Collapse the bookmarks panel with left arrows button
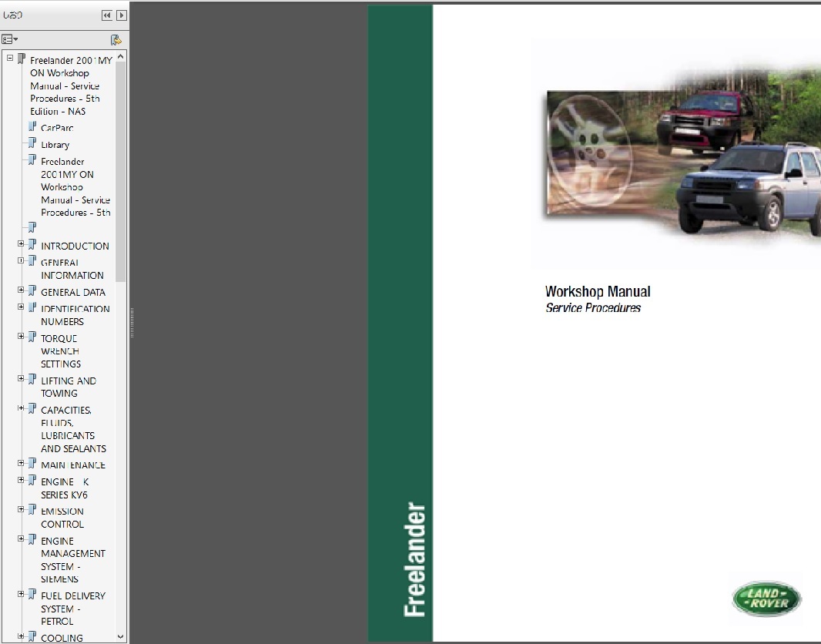 (x=107, y=15)
